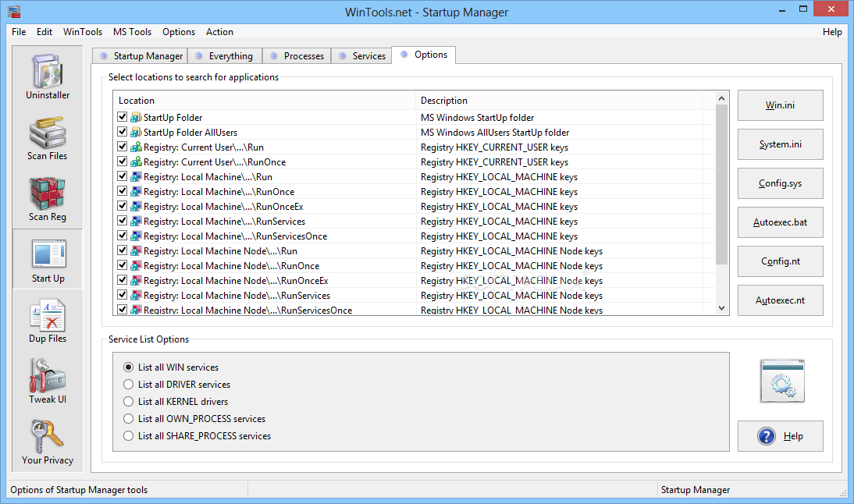Click the Location column header
The height and width of the screenshot is (504, 854).
pos(264,101)
